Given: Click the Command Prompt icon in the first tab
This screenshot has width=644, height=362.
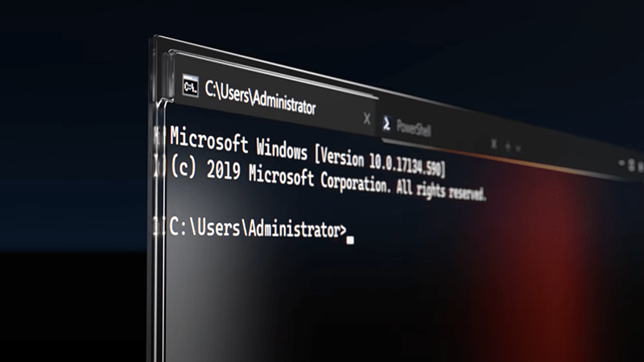Looking at the screenshot, I should click(x=191, y=86).
